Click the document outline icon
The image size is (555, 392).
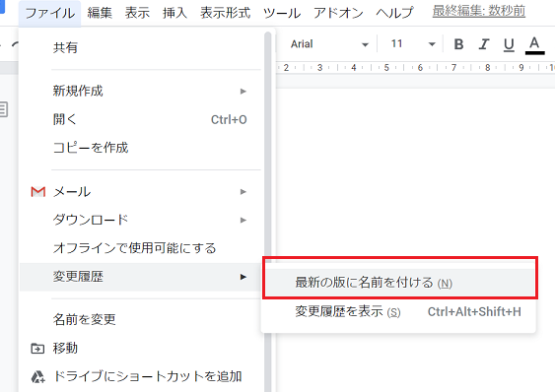[4, 109]
